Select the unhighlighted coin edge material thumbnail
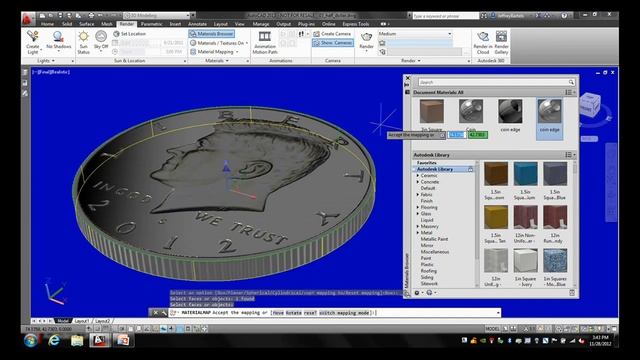The height and width of the screenshot is (360, 640). tap(510, 111)
